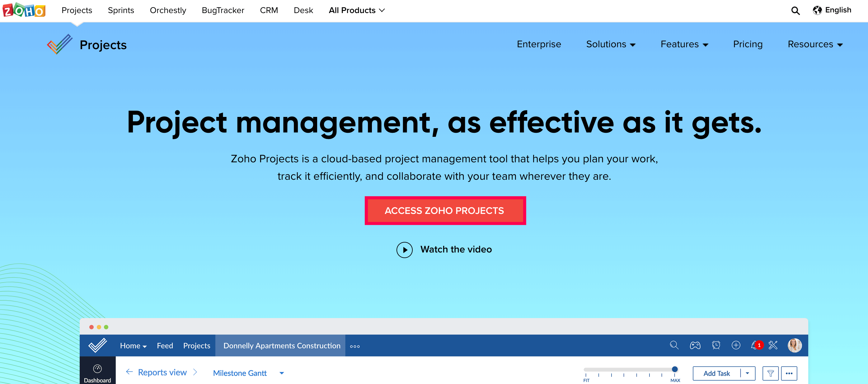This screenshot has width=868, height=384.
Task: Click the Access Zoho Projects button
Action: (x=445, y=211)
